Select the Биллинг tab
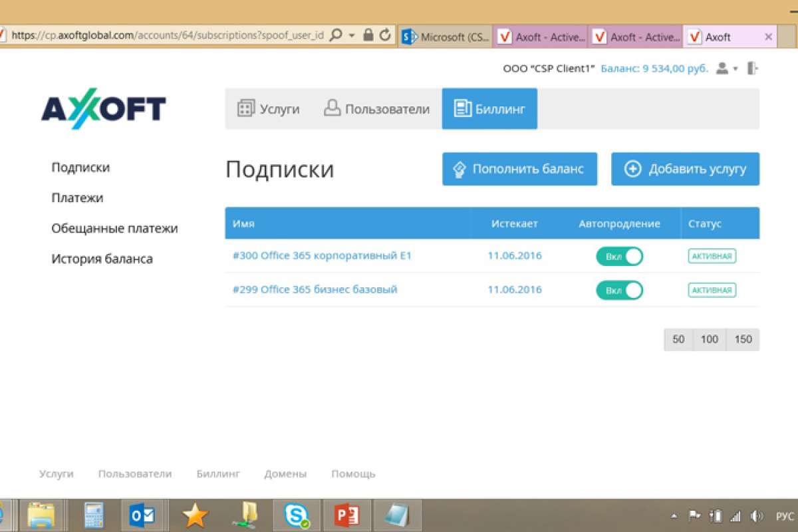Image resolution: width=798 pixels, height=532 pixels. (x=489, y=109)
